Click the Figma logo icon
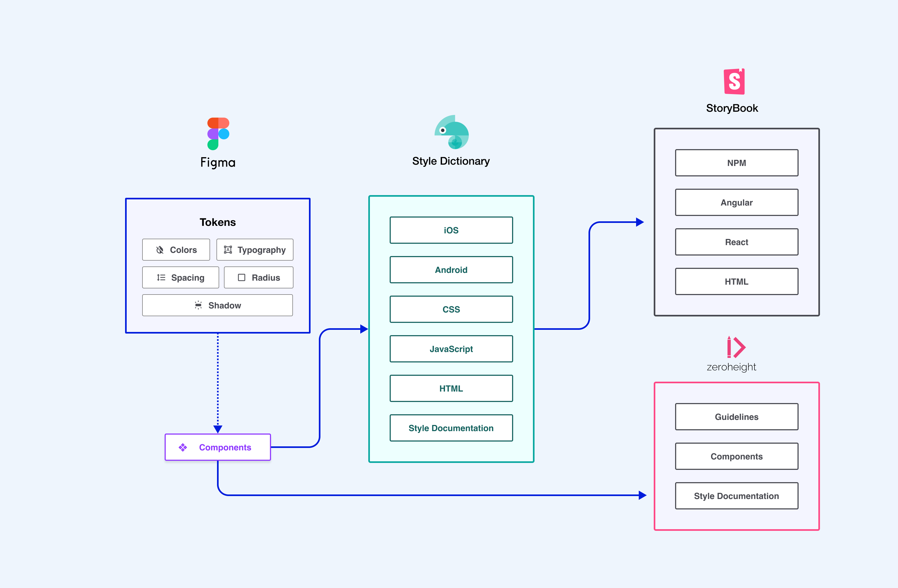 (x=218, y=134)
